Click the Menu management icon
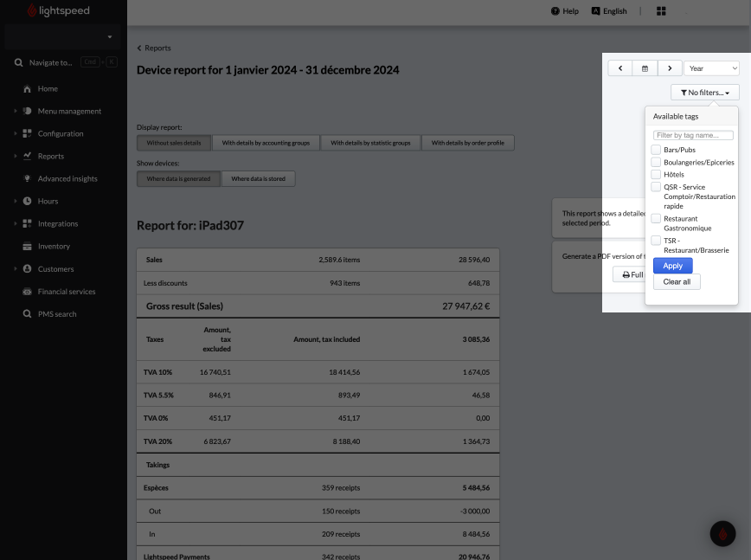 pyautogui.click(x=28, y=111)
